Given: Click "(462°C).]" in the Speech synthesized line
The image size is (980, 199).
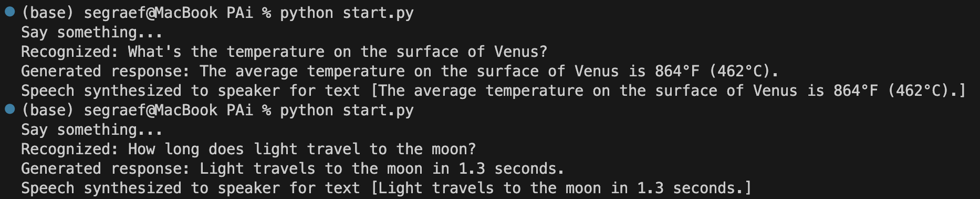Looking at the screenshot, I should coord(926,91).
